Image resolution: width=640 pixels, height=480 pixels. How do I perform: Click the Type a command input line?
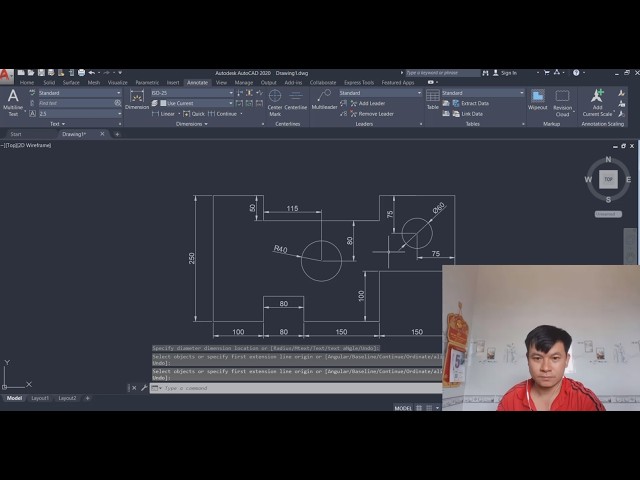click(296, 388)
